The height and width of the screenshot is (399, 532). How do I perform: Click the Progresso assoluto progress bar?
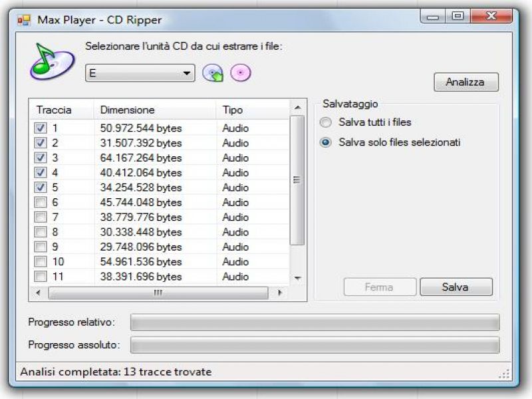315,345
